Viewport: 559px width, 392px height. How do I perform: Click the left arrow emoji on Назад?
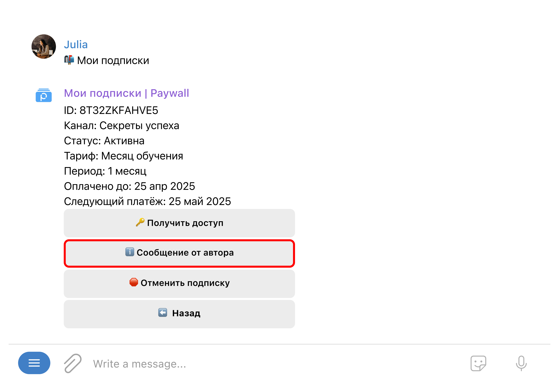pos(163,312)
